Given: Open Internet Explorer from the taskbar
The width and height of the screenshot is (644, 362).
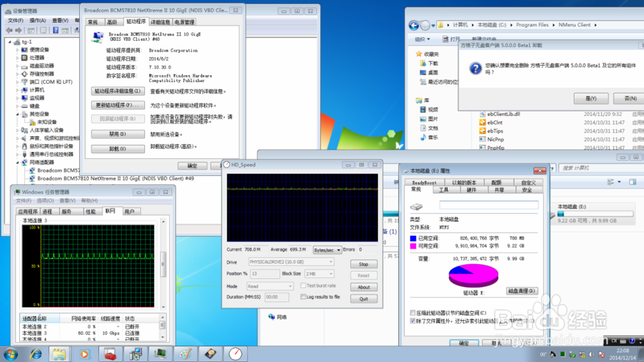Looking at the screenshot, I should [x=35, y=354].
